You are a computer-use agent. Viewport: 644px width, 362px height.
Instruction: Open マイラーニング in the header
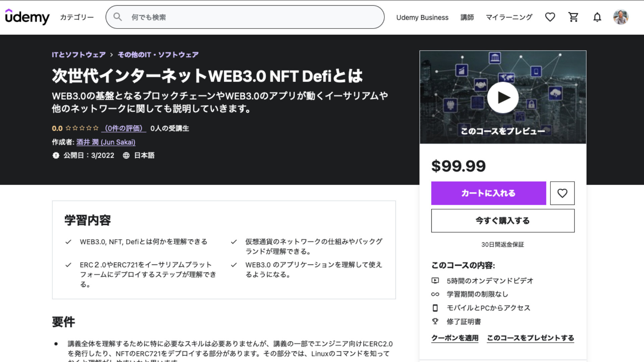point(509,17)
